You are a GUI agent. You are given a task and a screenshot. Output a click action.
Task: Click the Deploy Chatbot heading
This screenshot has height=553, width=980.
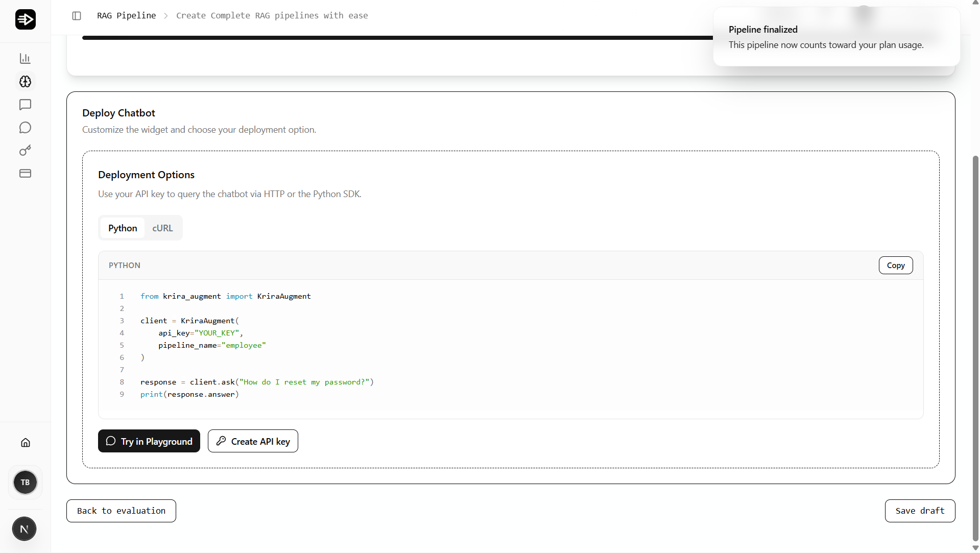pyautogui.click(x=118, y=113)
